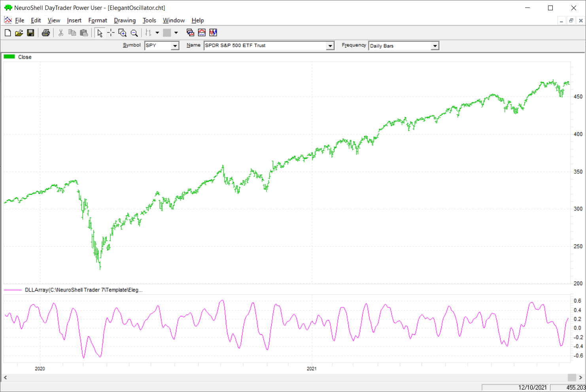Click the magenta DLLArray legend line
This screenshot has height=392, width=586.
13,290
